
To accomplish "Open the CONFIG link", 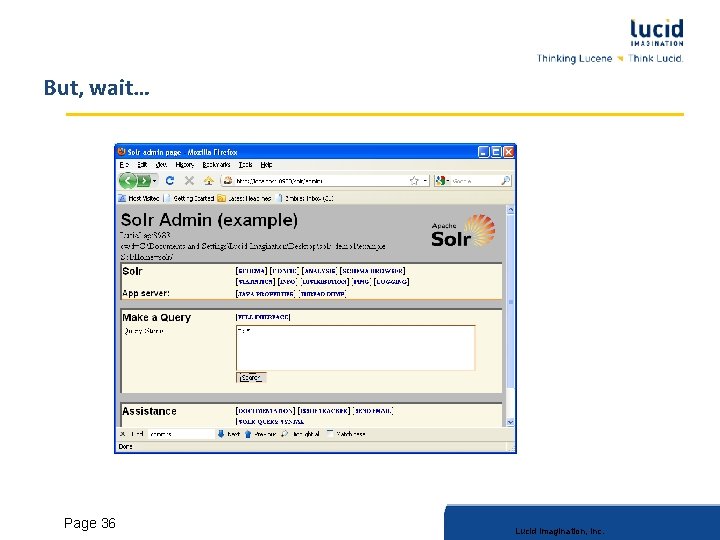I will coord(284,271).
